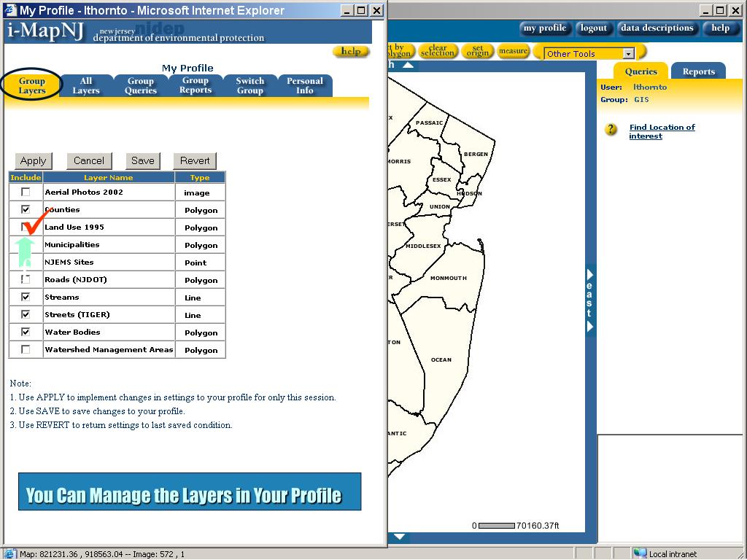Viewport: 747px width, 560px height.
Task: Click Union county on the map
Action: pyautogui.click(x=439, y=206)
